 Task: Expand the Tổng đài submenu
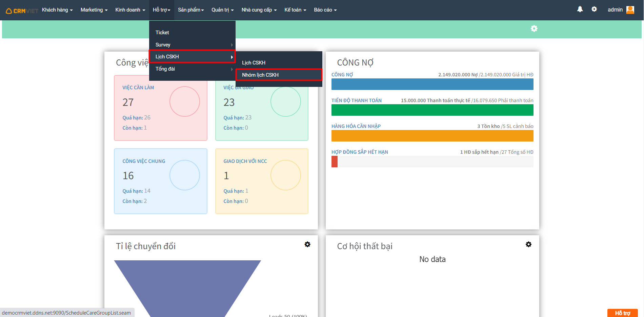(192, 69)
